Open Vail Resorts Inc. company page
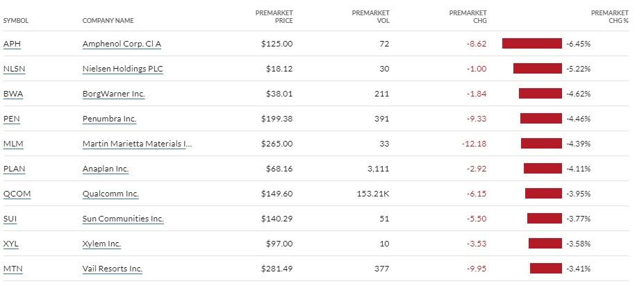The height and width of the screenshot is (286, 644). [113, 269]
